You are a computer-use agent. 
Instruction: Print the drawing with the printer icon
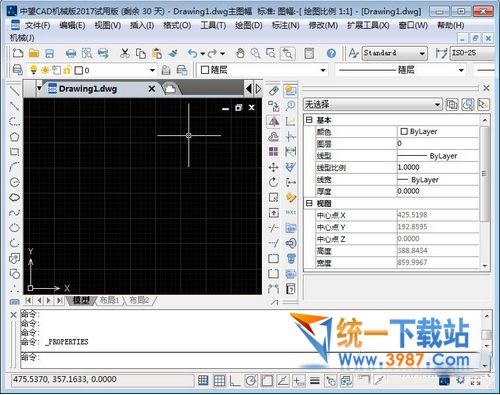tap(71, 53)
